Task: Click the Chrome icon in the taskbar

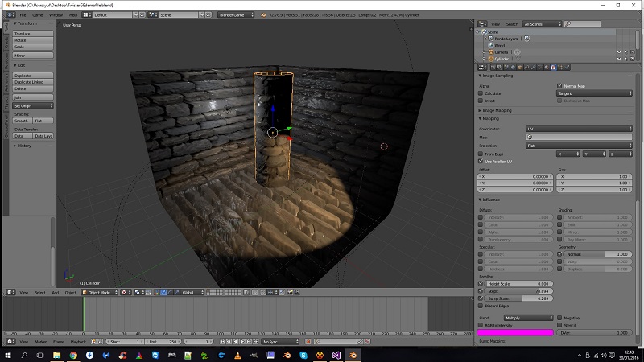Action: [x=73, y=354]
